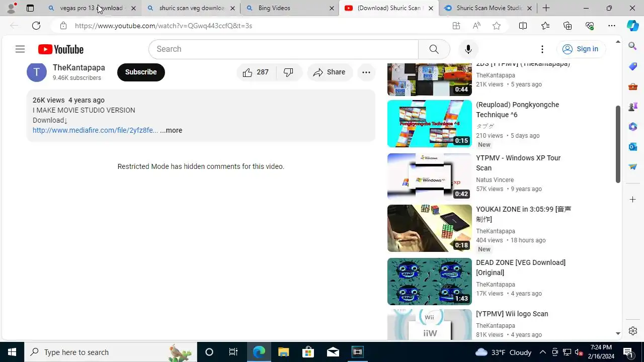Refresh the browser page
Screen dimensions: 644x362
click(36, 26)
